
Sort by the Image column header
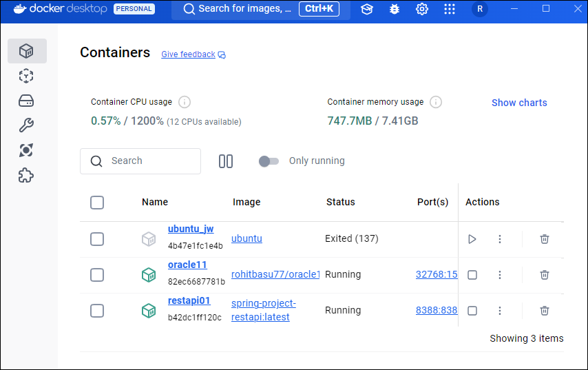[x=246, y=203]
